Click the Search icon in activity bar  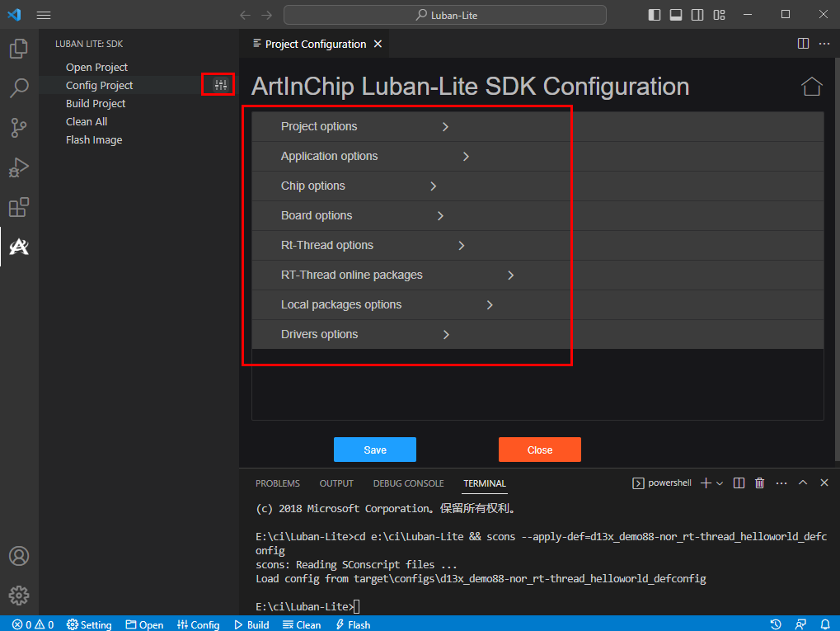[x=19, y=87]
